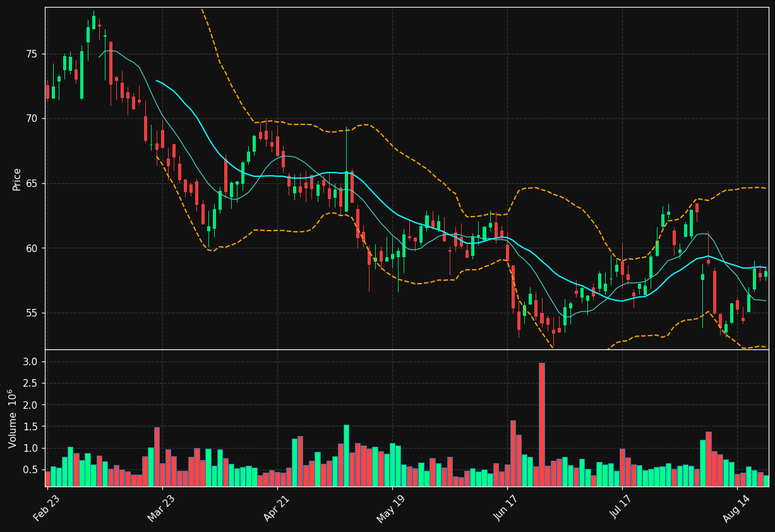Select the 70 price tick label
This screenshot has width=775, height=532.
pos(31,119)
